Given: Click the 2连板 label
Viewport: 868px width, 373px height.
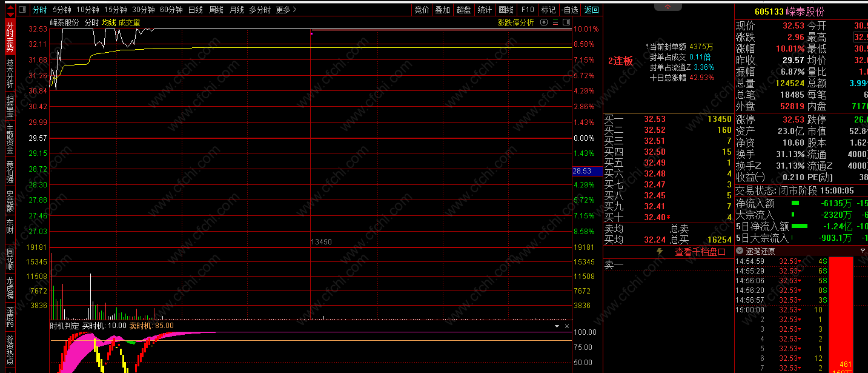Looking at the screenshot, I should [x=620, y=61].
